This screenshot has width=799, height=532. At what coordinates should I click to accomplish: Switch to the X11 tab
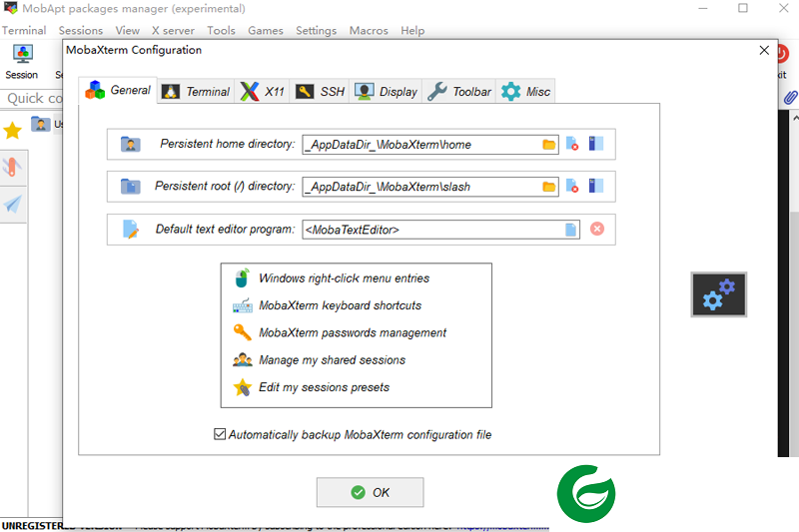coord(262,92)
